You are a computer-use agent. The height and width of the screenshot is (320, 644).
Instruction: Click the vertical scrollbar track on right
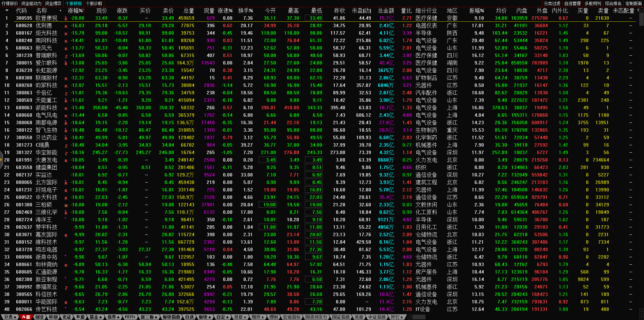pyautogui.click(x=641, y=170)
